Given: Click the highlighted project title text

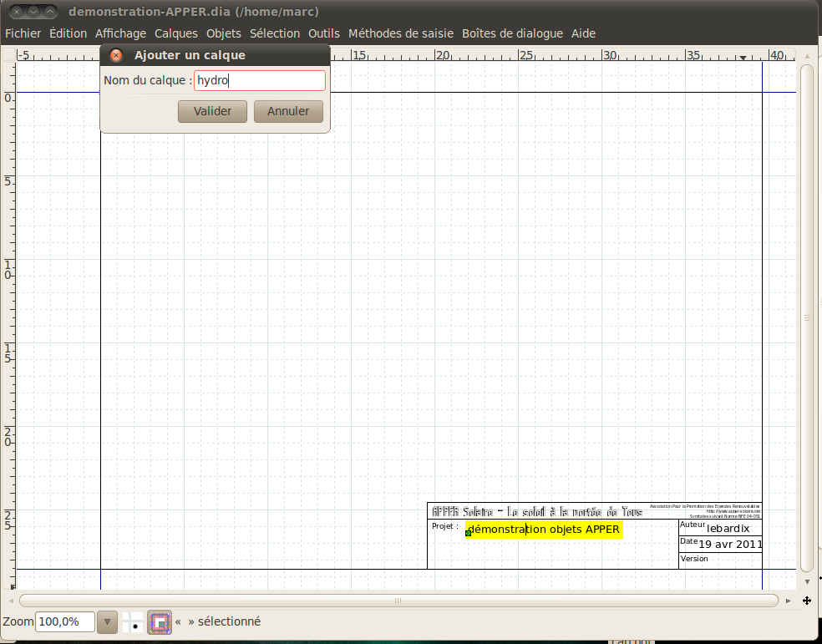Looking at the screenshot, I should click(545, 530).
